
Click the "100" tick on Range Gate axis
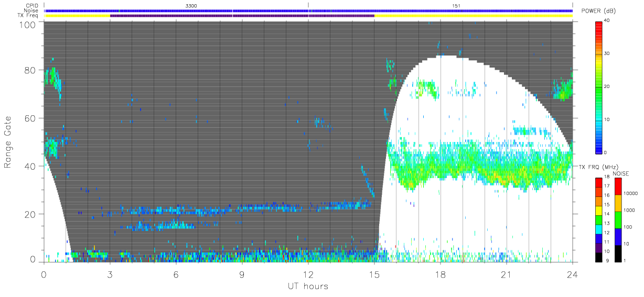(x=28, y=25)
